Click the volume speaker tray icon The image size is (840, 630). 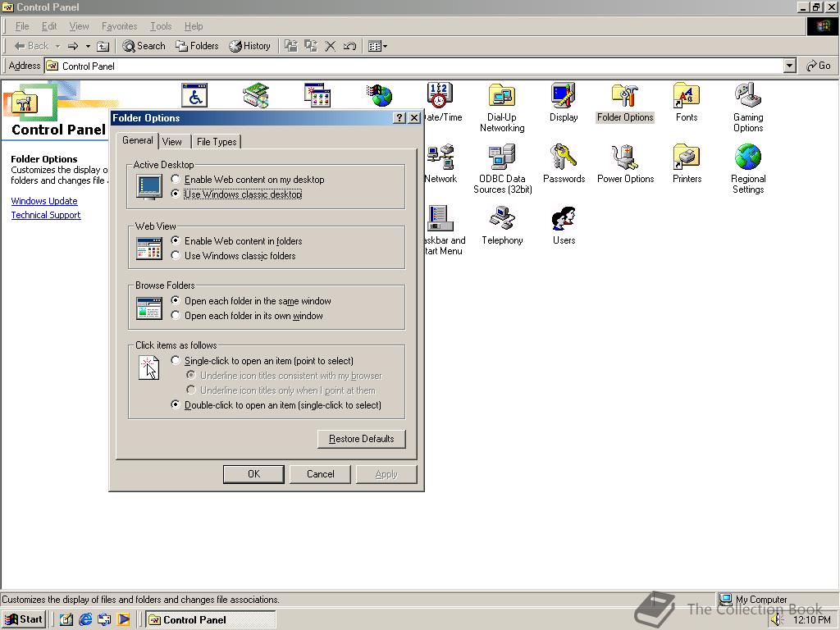pyautogui.click(x=776, y=620)
